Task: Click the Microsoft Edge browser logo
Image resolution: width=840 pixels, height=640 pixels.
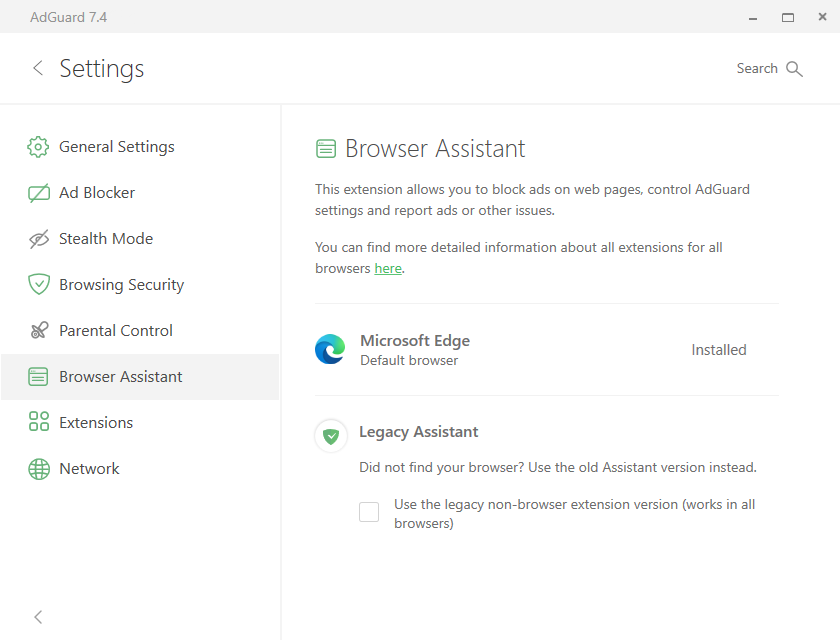Action: click(x=330, y=350)
